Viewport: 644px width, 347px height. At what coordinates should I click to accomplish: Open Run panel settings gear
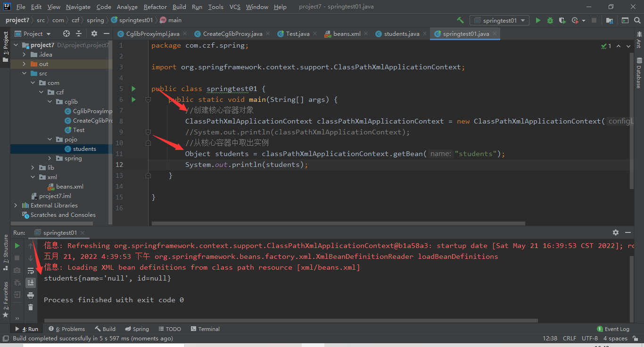coord(615,232)
